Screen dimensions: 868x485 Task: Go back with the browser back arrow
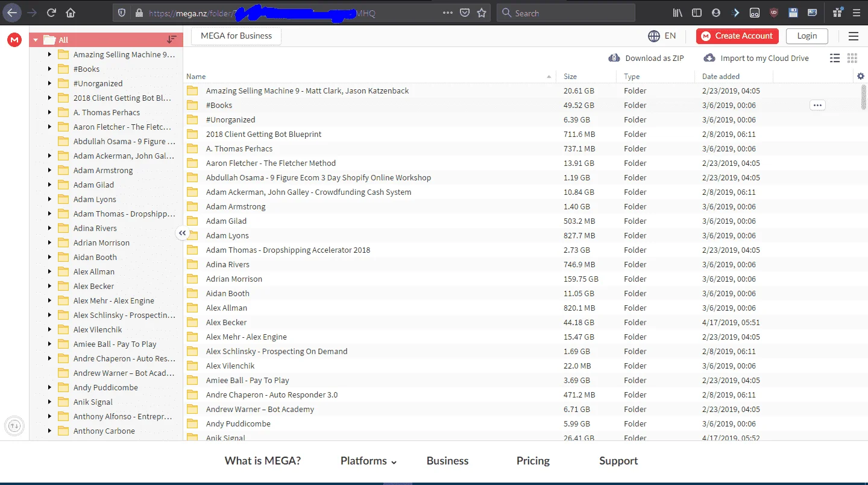tap(13, 13)
